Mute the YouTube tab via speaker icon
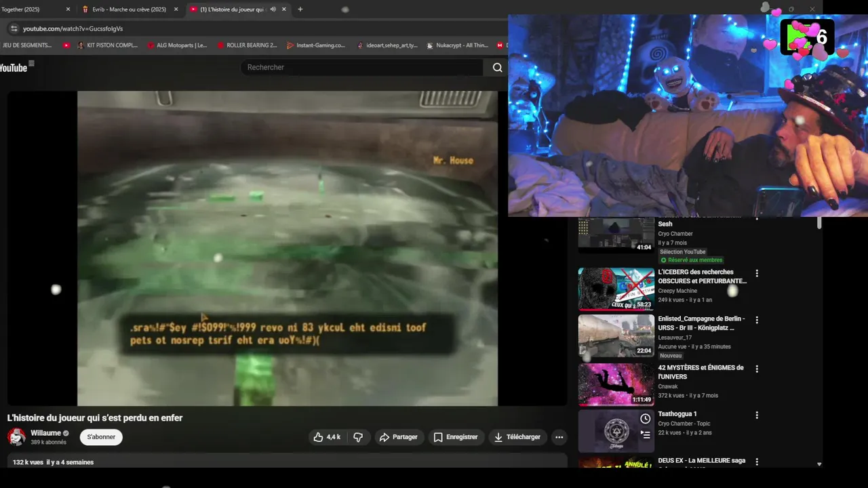The height and width of the screenshot is (488, 868). point(273,9)
